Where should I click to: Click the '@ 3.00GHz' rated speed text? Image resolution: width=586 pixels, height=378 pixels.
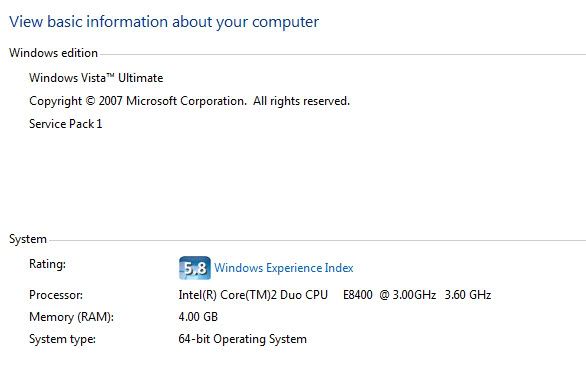pyautogui.click(x=408, y=295)
